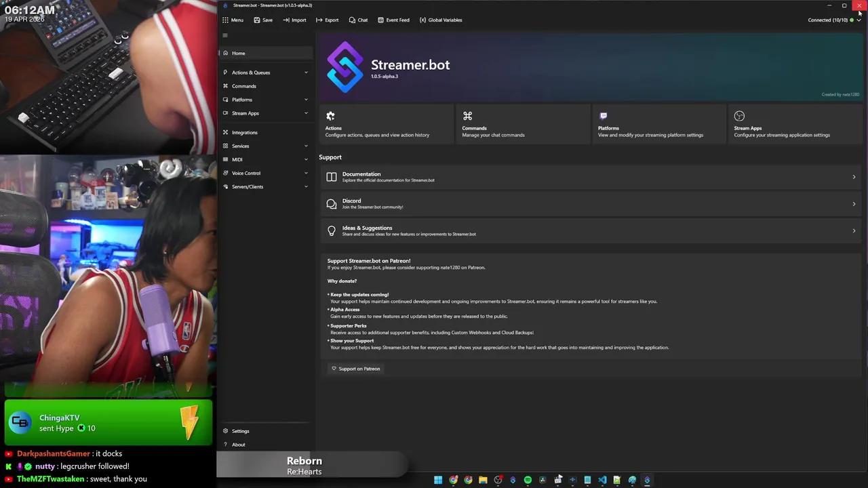Expand the Servers/Clients chevron in sidebar
Screen dimensions: 868x488
coord(306,186)
